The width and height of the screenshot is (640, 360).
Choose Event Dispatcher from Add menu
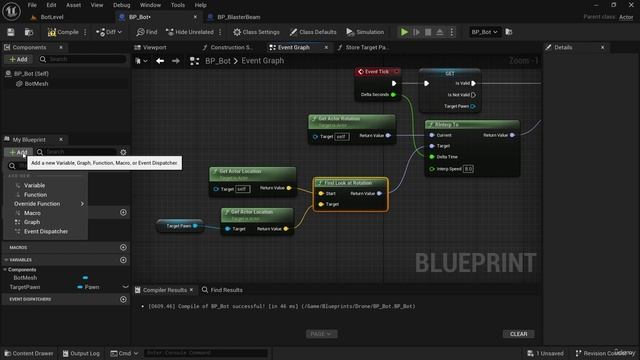tap(46, 231)
